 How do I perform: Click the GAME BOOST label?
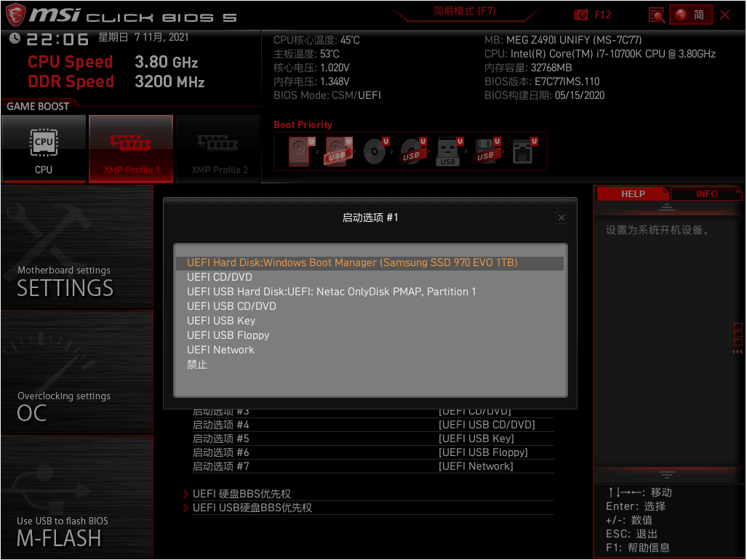[38, 106]
